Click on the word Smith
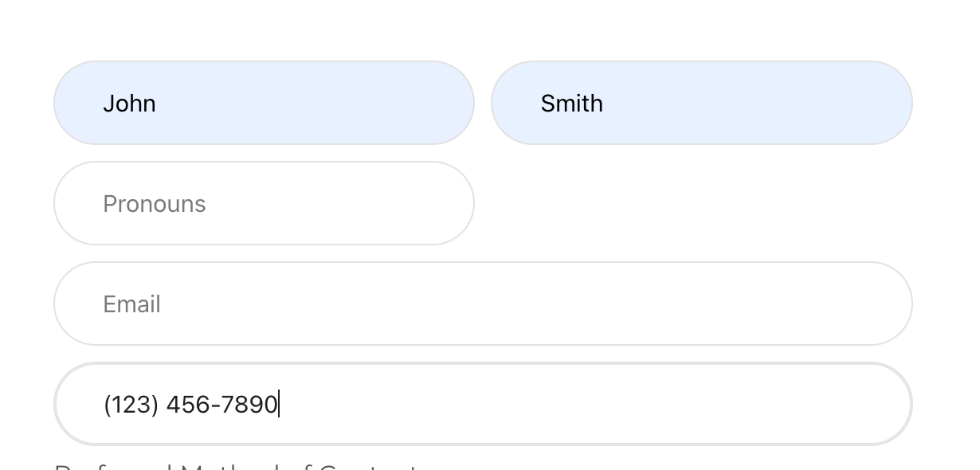This screenshot has width=980, height=470. (571, 104)
